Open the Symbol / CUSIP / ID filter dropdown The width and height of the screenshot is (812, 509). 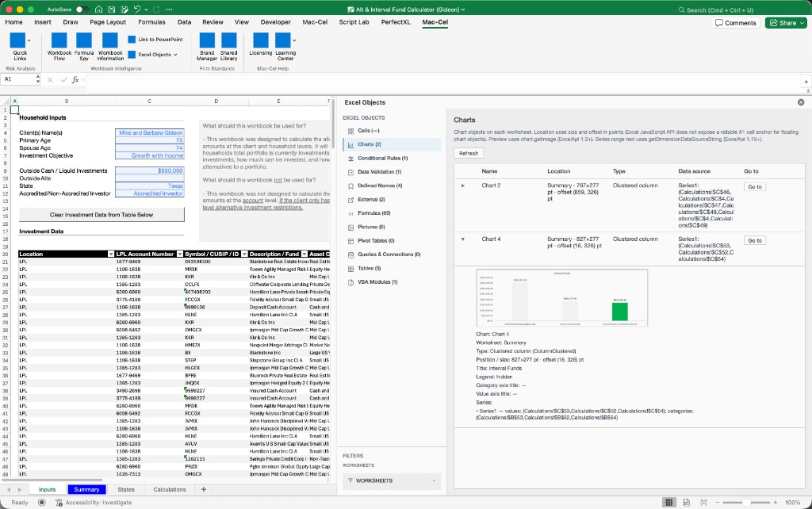point(244,254)
